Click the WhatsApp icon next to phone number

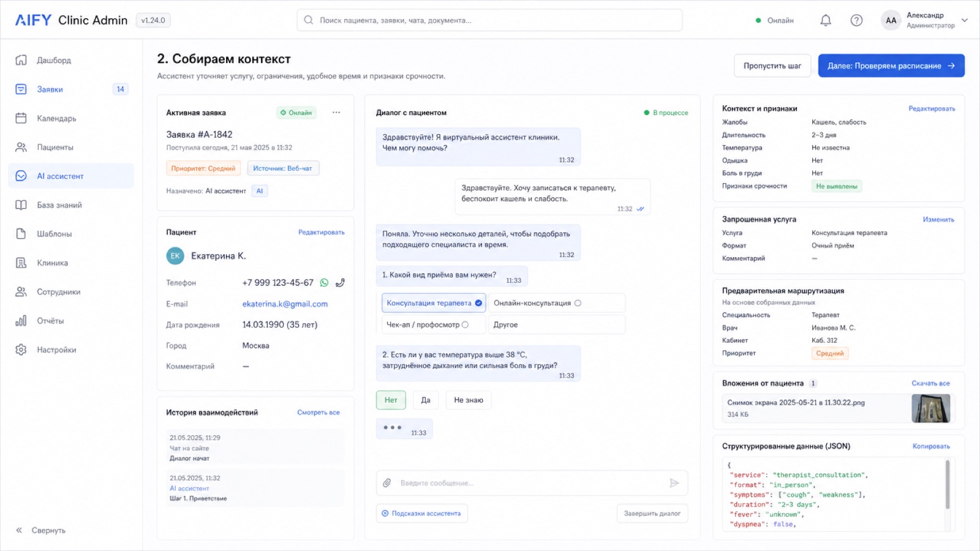324,283
